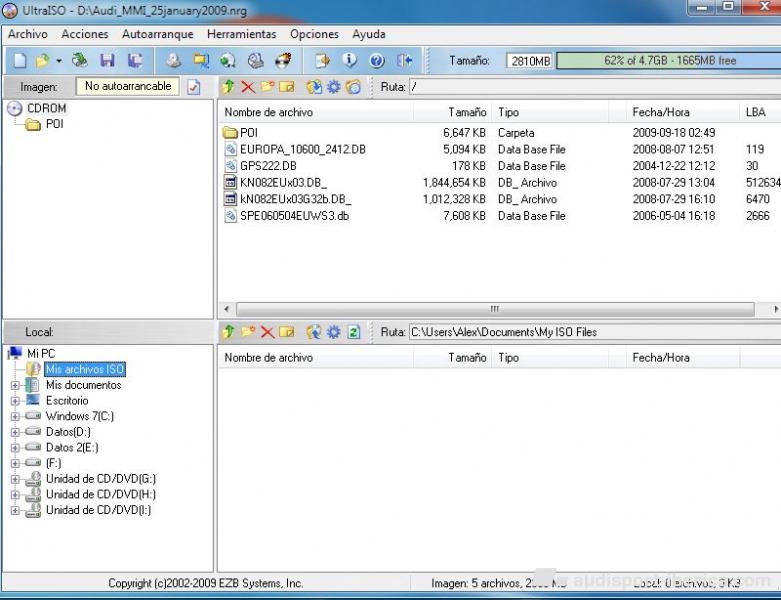Click the Open CD/DVD toolbar icon

pos(79,61)
